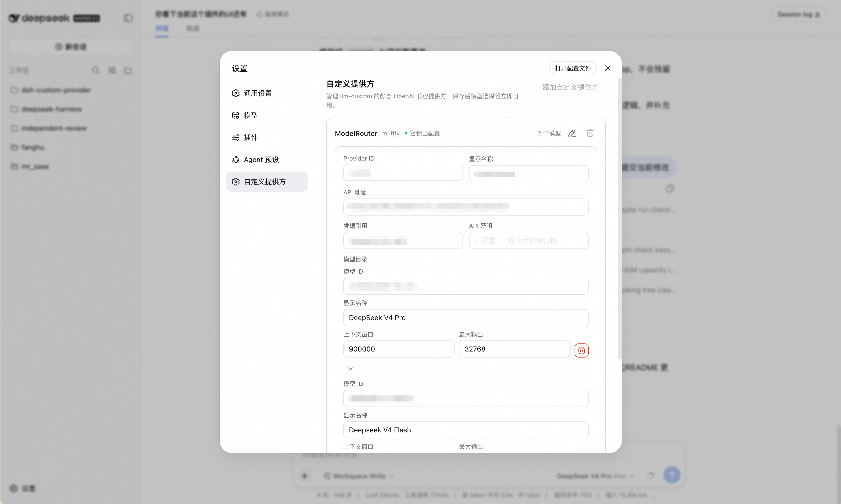This screenshot has height=504, width=841.
Task: Edit ModelRouter provider with pencil icon
Action: point(572,133)
